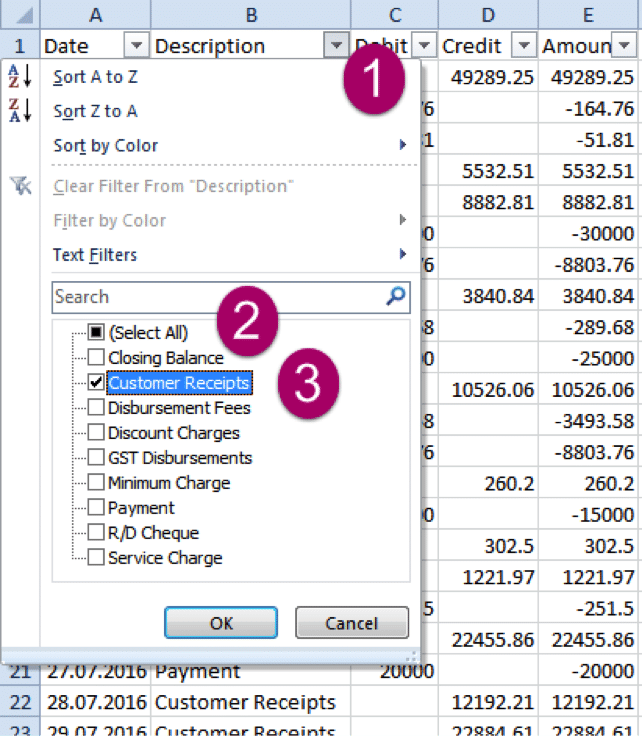The image size is (643, 736).
Task: Open the Date column filter dropdown
Action: 136,46
